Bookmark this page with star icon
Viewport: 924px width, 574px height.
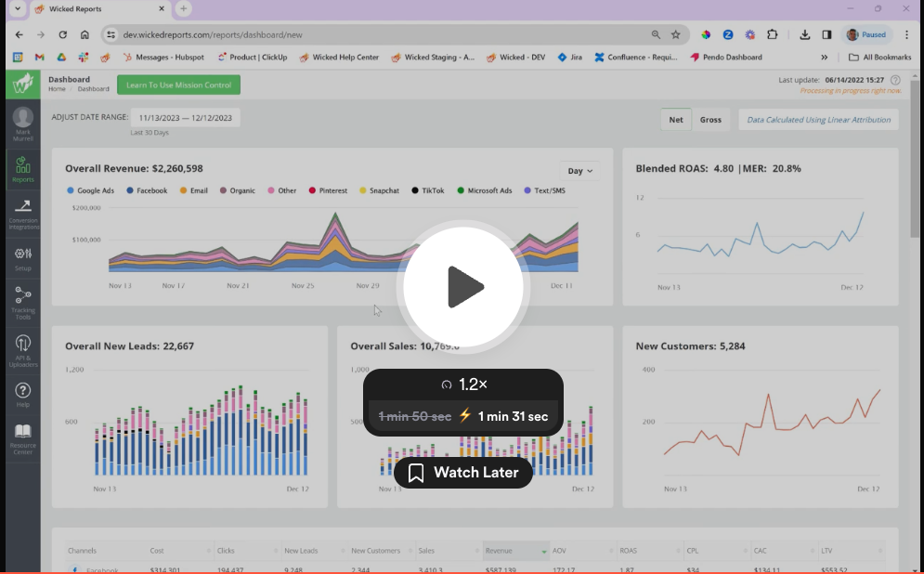[x=676, y=34]
